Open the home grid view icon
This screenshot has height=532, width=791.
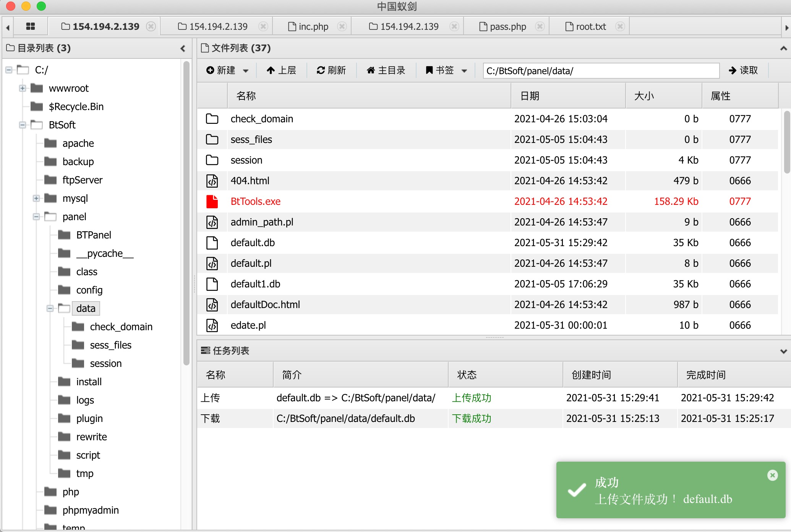click(x=31, y=26)
